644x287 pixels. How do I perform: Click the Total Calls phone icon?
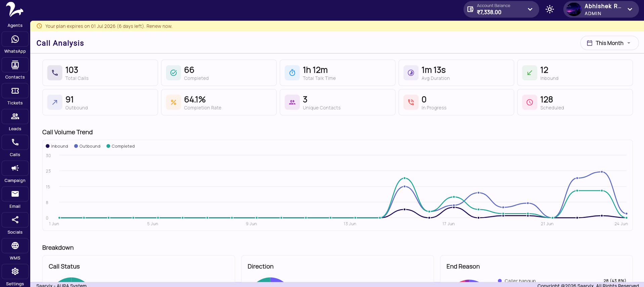[x=55, y=73]
